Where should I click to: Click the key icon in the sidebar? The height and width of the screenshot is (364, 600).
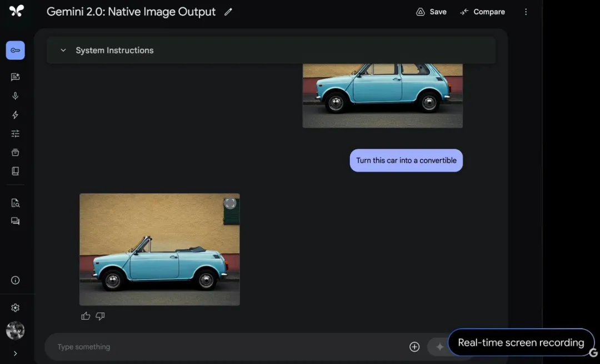click(x=15, y=50)
